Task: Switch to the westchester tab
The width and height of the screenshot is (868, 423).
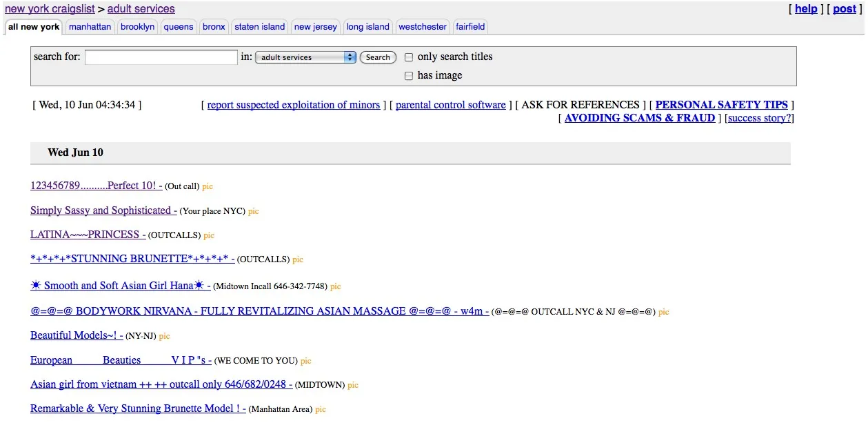Action: pyautogui.click(x=423, y=27)
